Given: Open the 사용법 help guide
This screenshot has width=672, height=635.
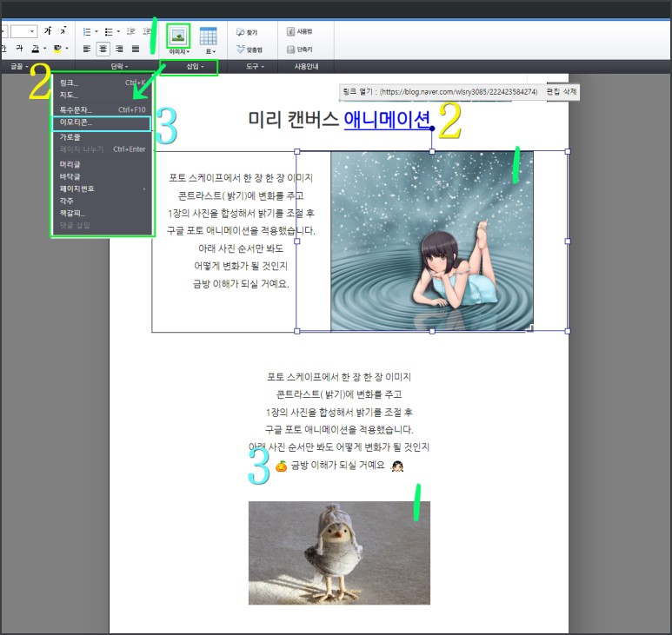Looking at the screenshot, I should pos(300,31).
